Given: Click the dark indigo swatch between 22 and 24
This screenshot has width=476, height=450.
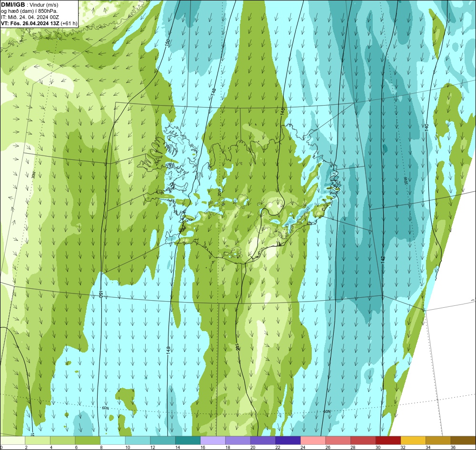Looking at the screenshot, I should click(x=288, y=440).
